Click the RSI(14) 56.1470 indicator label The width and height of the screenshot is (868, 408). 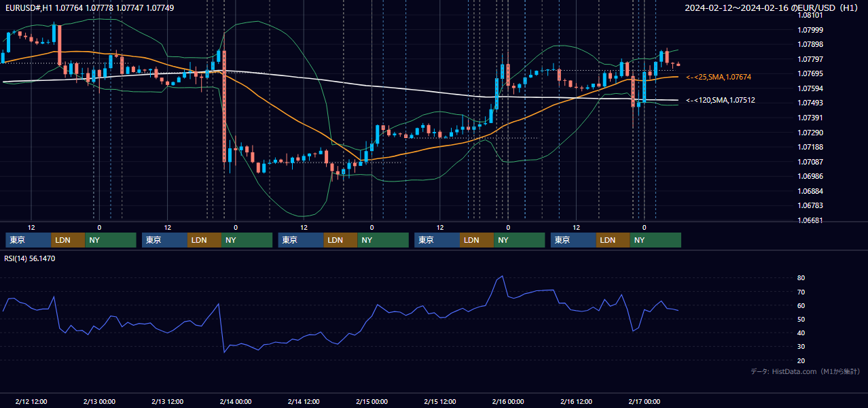tap(30, 258)
